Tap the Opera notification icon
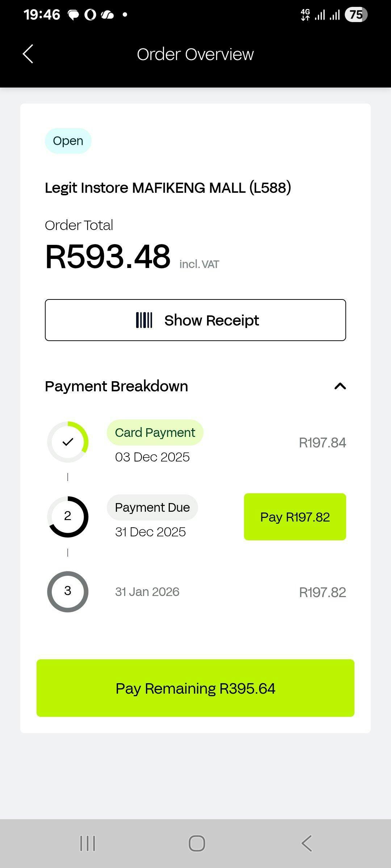391x868 pixels. pos(90,15)
